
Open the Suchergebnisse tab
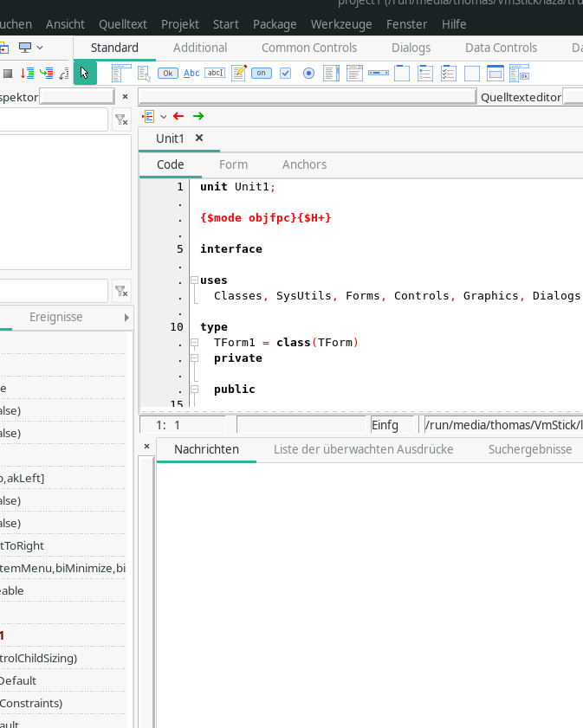tap(530, 449)
